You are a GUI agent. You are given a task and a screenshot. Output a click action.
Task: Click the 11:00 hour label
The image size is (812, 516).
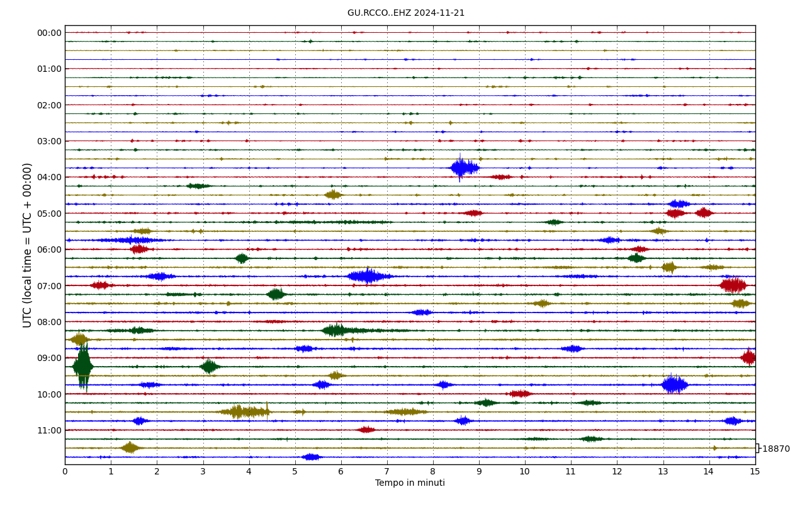point(50,430)
